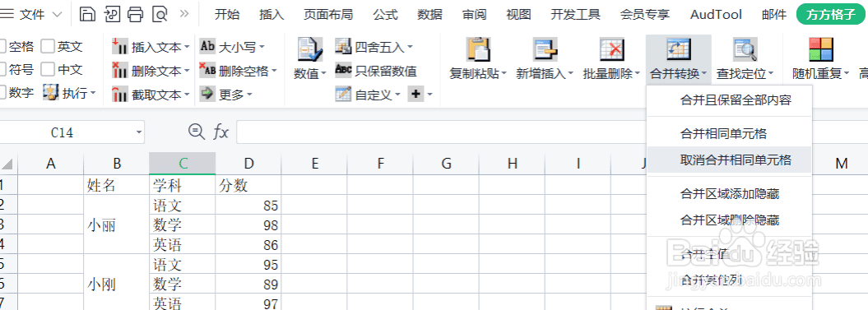868x310 pixels.
Task: Switch to the 开始 tab
Action: point(227,15)
